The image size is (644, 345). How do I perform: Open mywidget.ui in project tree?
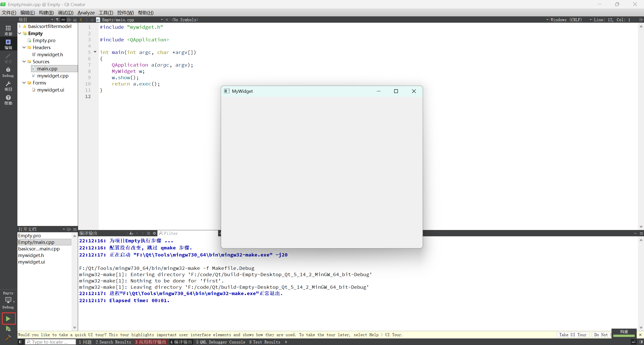(50, 90)
